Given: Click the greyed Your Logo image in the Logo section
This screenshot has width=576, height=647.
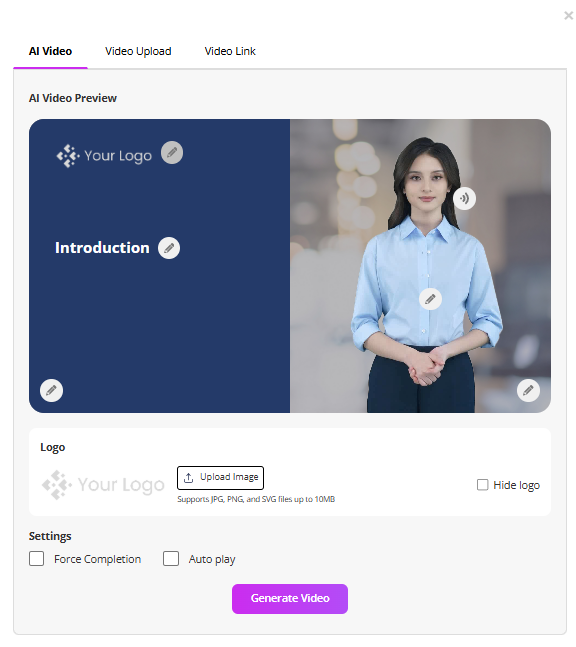Looking at the screenshot, I should pyautogui.click(x=103, y=485).
